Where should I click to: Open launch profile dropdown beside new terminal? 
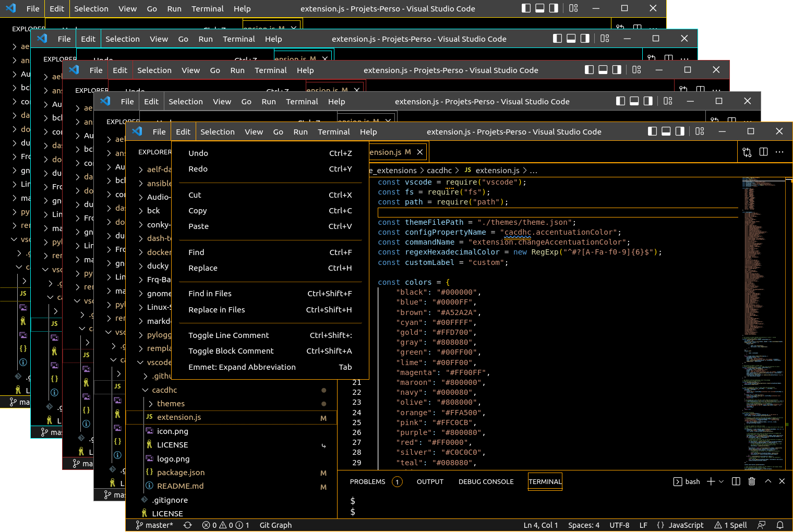pyautogui.click(x=722, y=481)
